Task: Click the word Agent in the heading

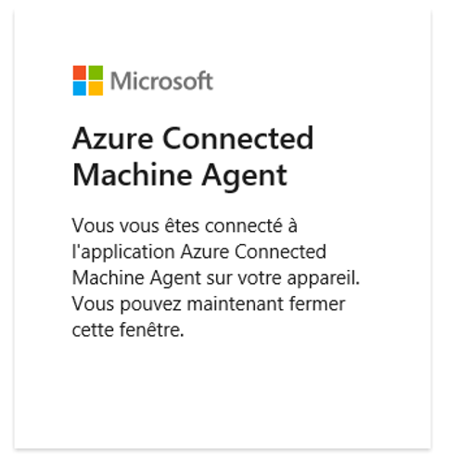Action: coord(245,177)
